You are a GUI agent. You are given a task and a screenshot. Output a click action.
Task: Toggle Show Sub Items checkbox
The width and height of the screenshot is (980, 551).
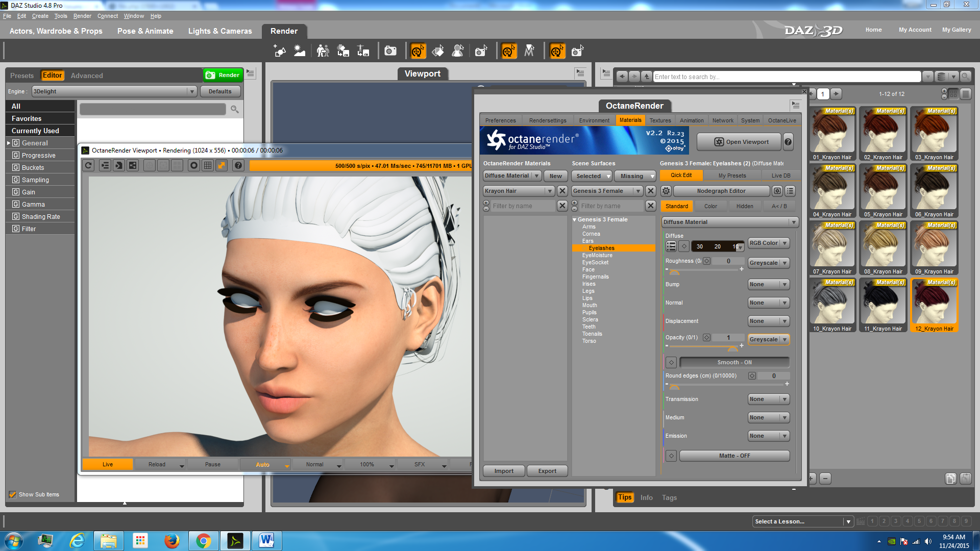point(13,494)
